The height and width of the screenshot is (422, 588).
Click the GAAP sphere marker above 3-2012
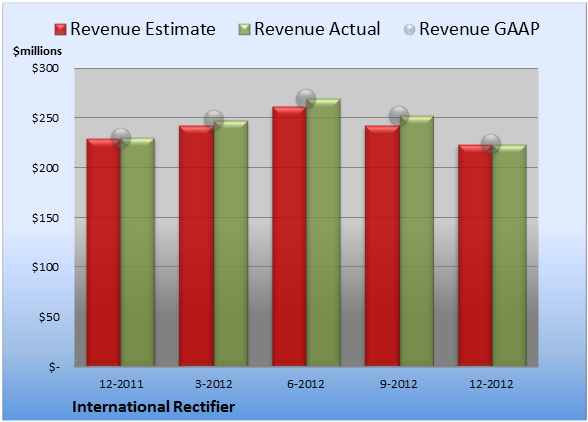point(214,120)
